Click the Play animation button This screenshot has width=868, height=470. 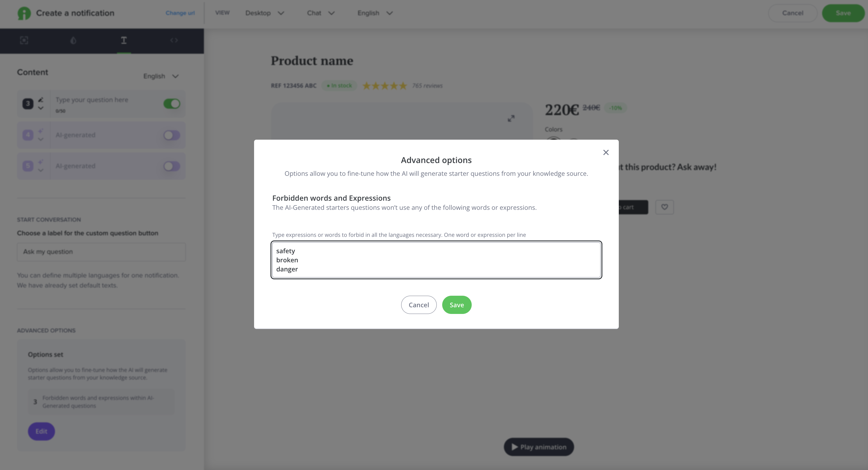pos(539,447)
